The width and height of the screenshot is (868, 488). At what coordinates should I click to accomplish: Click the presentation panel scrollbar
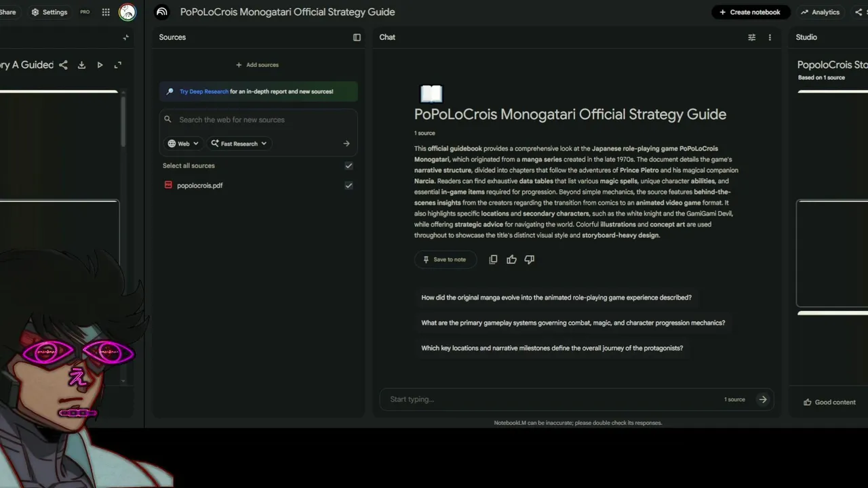pos(123,122)
